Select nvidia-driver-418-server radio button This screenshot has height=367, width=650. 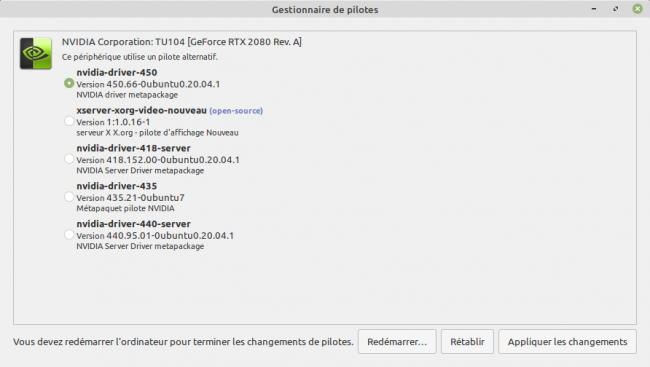(x=69, y=159)
